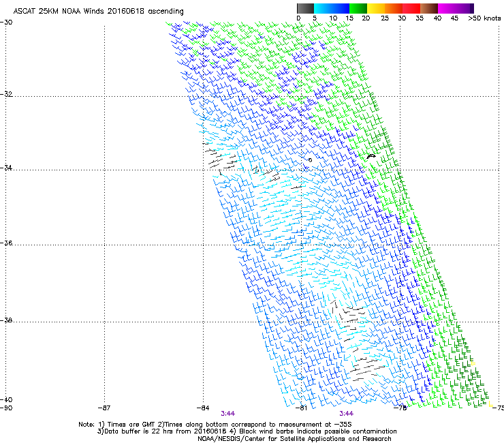Viewport: 504px width, 443px height.
Task: Select the date '20160618' in the title
Action: point(126,12)
